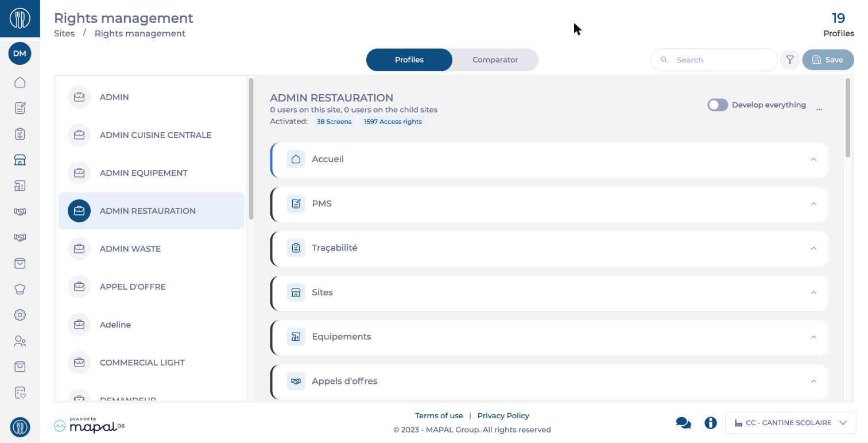Open the filter funnel icon
The height and width of the screenshot is (443, 868).
click(790, 60)
